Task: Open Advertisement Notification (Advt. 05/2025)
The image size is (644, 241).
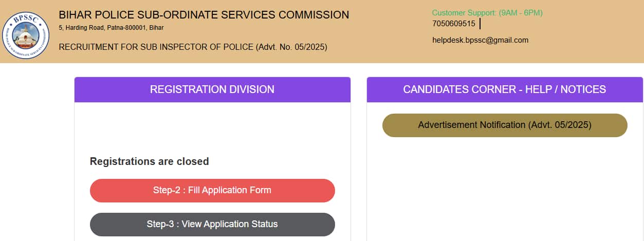Action: click(x=505, y=125)
